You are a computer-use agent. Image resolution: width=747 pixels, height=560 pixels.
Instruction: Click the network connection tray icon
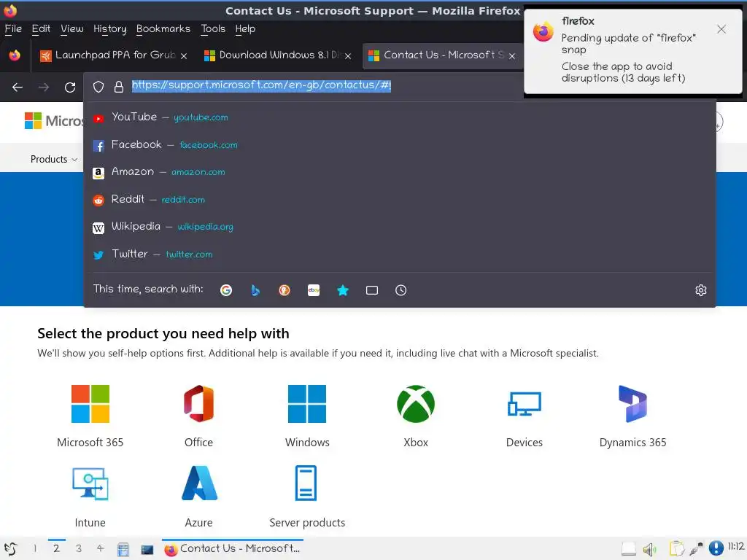pyautogui.click(x=696, y=549)
